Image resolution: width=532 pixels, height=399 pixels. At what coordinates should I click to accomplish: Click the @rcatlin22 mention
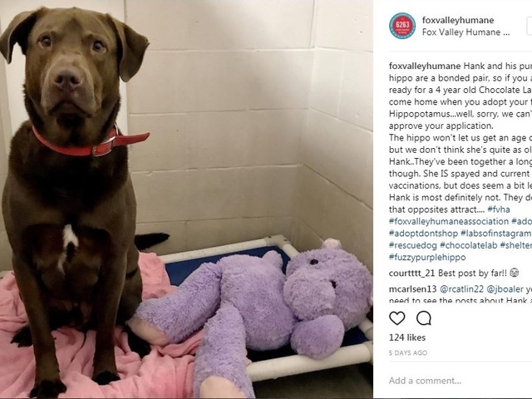461,289
